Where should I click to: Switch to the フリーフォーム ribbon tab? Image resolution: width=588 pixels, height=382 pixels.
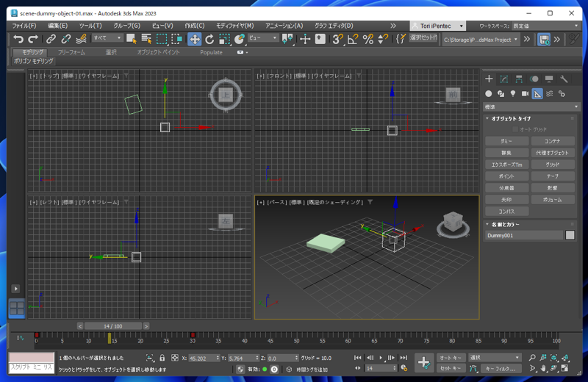[71, 52]
